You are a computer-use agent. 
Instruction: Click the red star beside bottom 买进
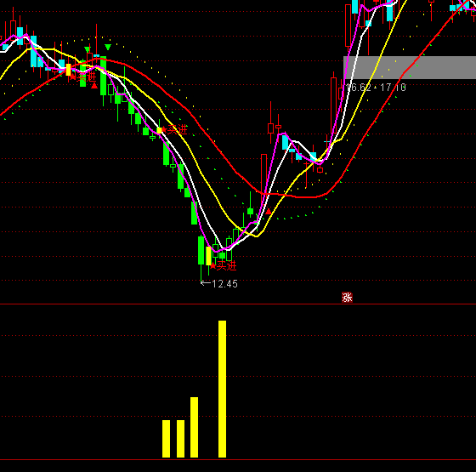point(213,266)
